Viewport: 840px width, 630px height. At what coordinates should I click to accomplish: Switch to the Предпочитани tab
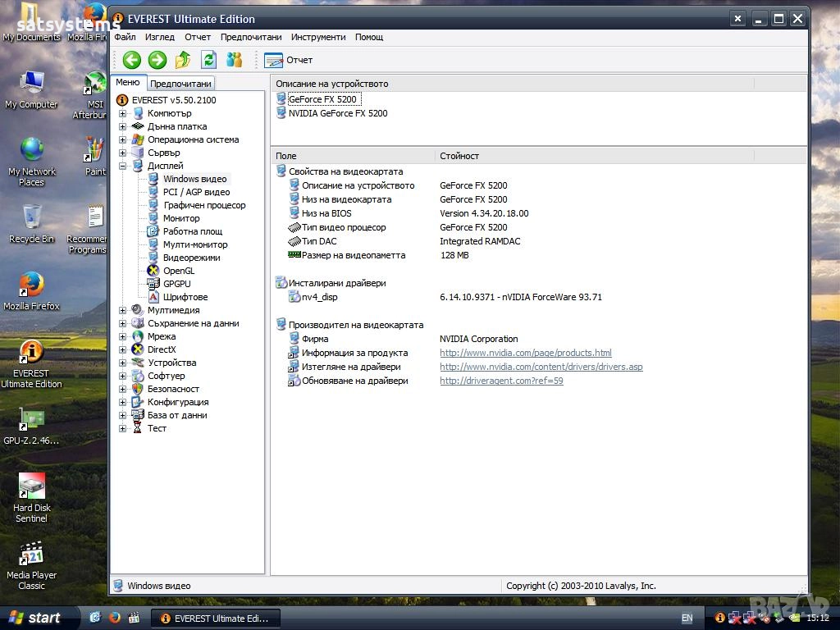click(181, 83)
